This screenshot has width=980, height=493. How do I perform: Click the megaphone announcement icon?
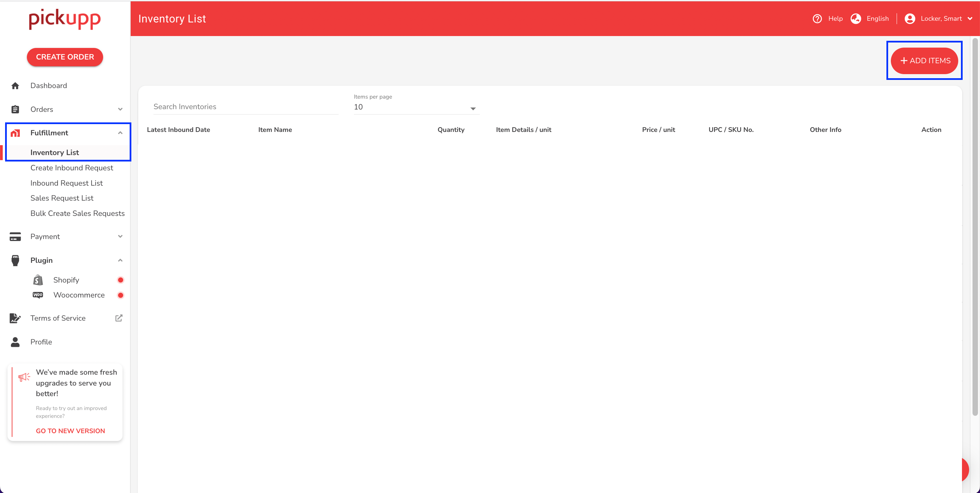(x=24, y=377)
